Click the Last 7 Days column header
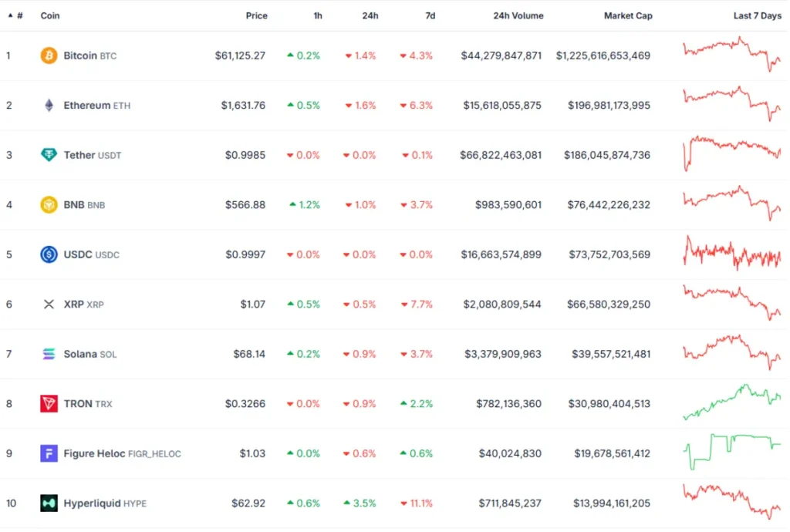 [x=758, y=15]
